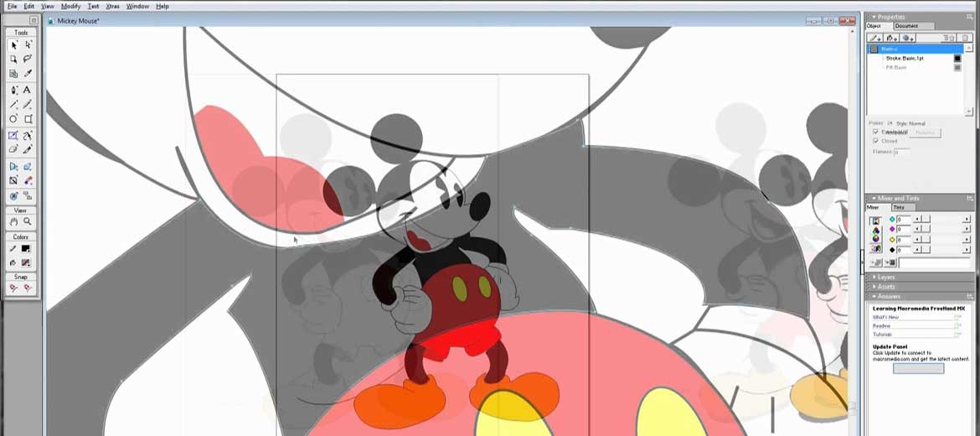The height and width of the screenshot is (436, 980).
Task: Select the Stroke: Basic, 1pt row
Action: pyautogui.click(x=916, y=58)
